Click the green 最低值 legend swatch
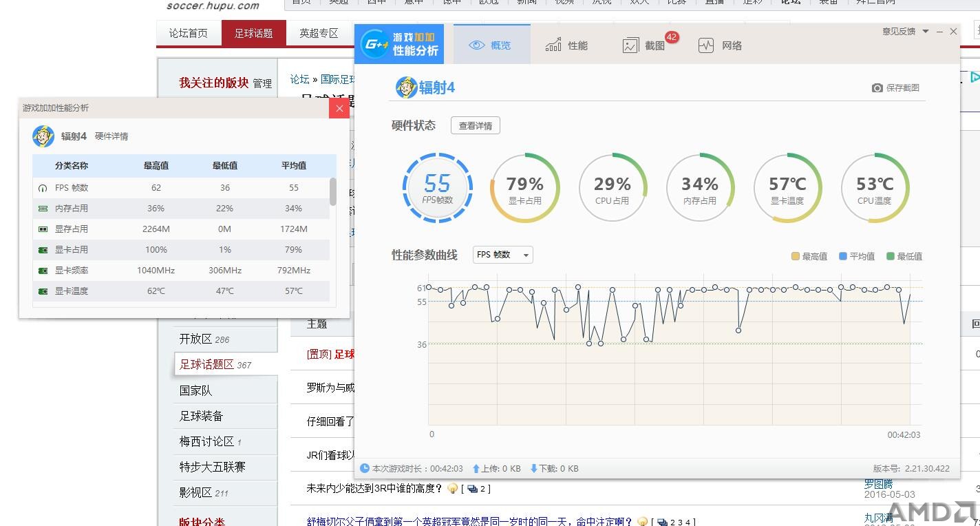The height and width of the screenshot is (526, 980). [891, 256]
